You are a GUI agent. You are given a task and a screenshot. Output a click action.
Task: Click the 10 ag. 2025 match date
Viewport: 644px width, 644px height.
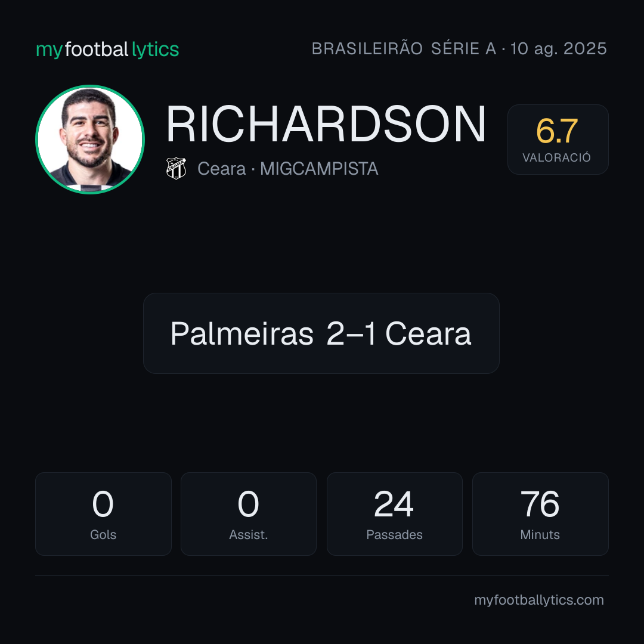click(x=558, y=49)
